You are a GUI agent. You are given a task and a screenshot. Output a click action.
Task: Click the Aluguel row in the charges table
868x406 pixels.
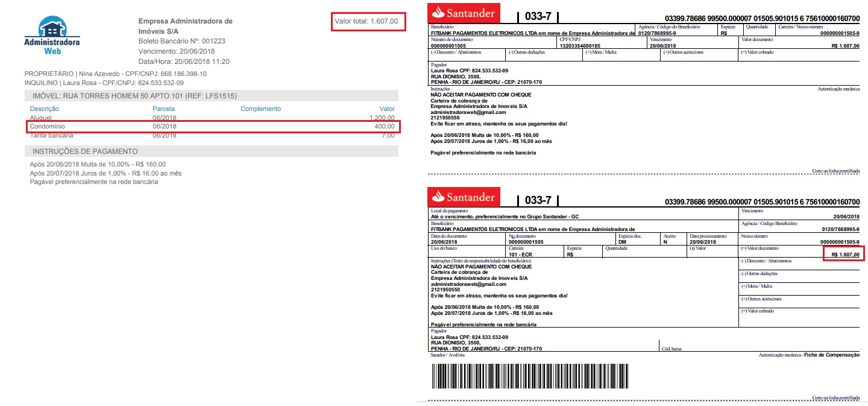[x=213, y=118]
